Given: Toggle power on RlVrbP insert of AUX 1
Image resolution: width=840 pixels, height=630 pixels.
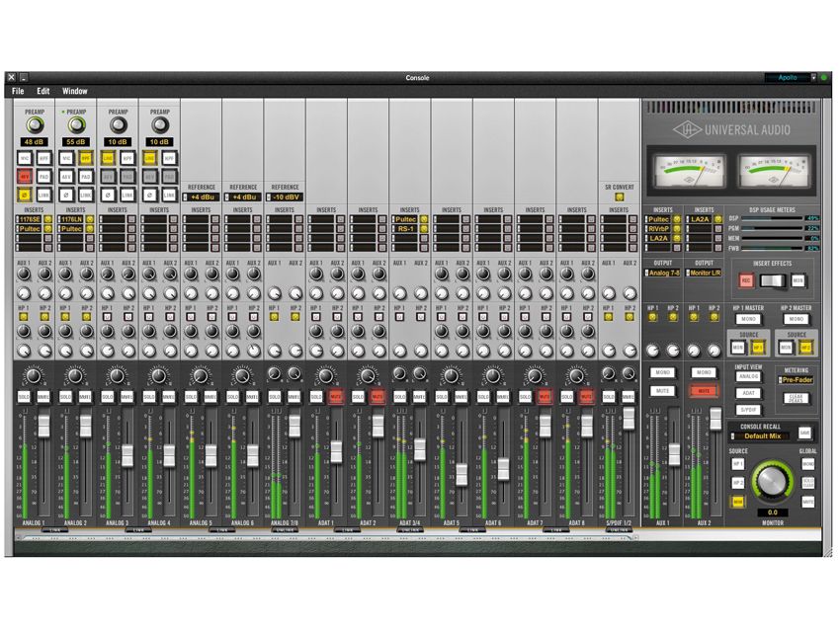Looking at the screenshot, I should (x=677, y=229).
